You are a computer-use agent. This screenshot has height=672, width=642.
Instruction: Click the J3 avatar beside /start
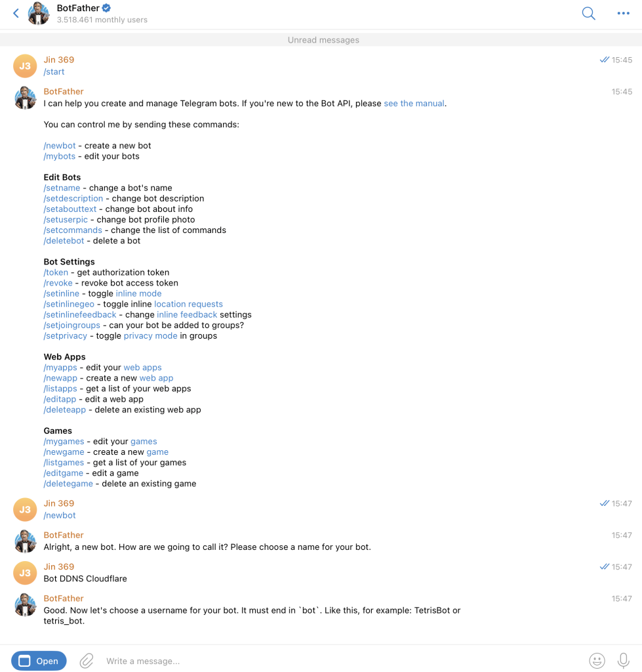pos(25,66)
